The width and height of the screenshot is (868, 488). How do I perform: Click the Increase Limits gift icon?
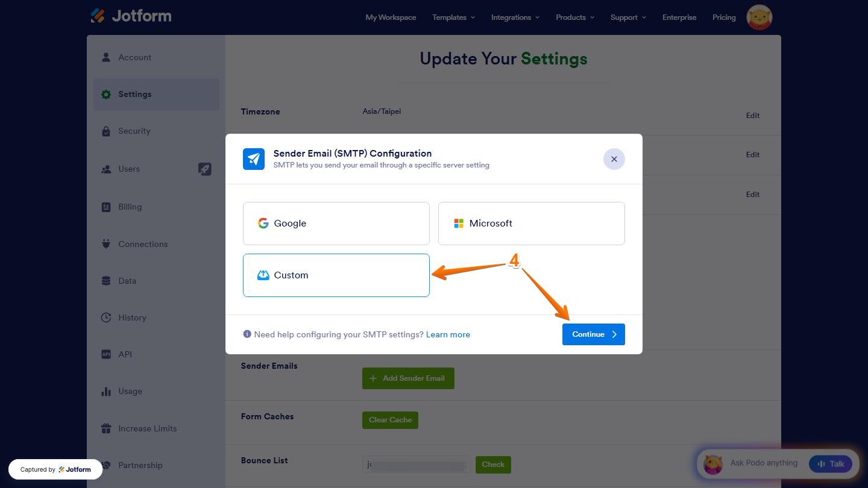click(106, 428)
